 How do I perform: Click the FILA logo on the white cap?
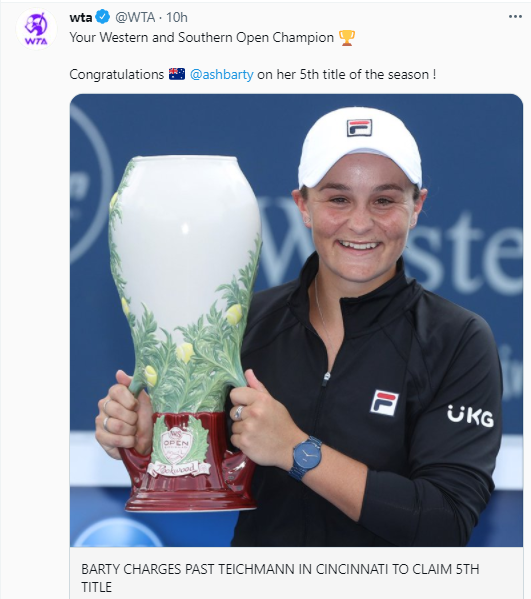point(359,128)
